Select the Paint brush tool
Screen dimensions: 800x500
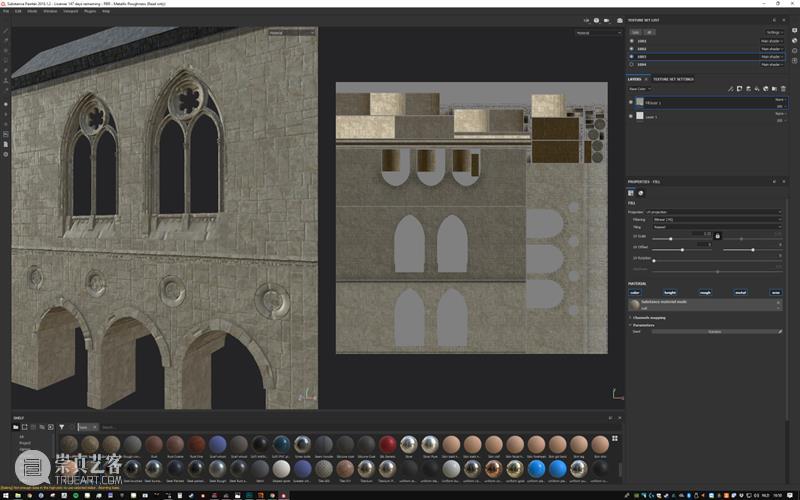[x=6, y=31]
